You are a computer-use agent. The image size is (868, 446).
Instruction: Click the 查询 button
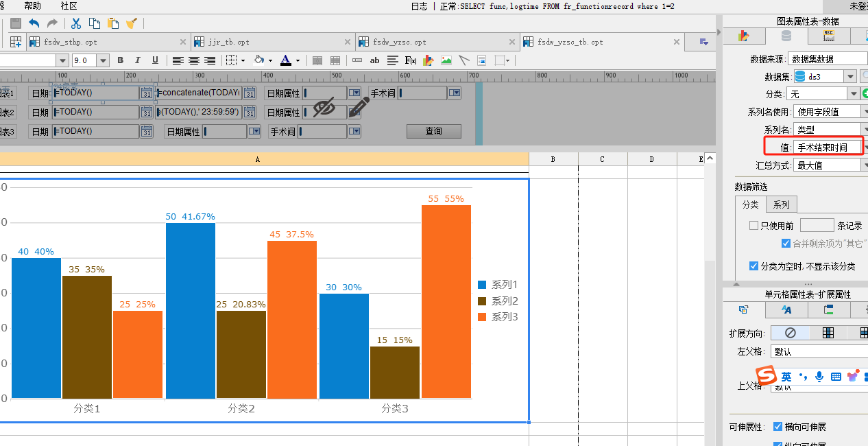[433, 131]
